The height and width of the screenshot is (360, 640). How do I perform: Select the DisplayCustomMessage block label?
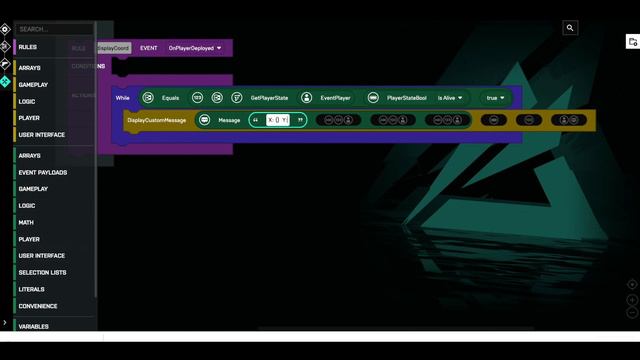tap(156, 120)
